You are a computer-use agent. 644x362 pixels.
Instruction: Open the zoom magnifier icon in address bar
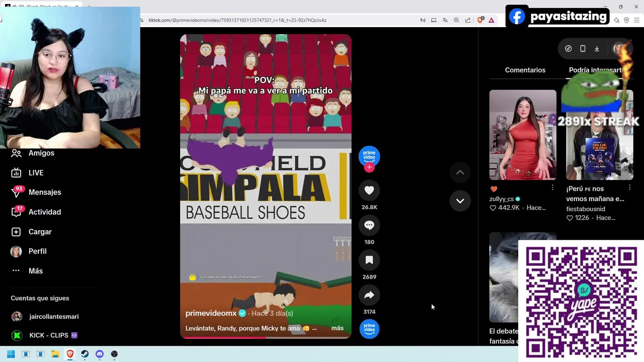[456, 20]
